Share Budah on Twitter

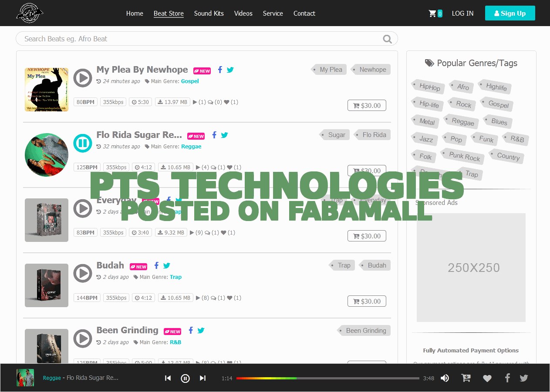166,265
